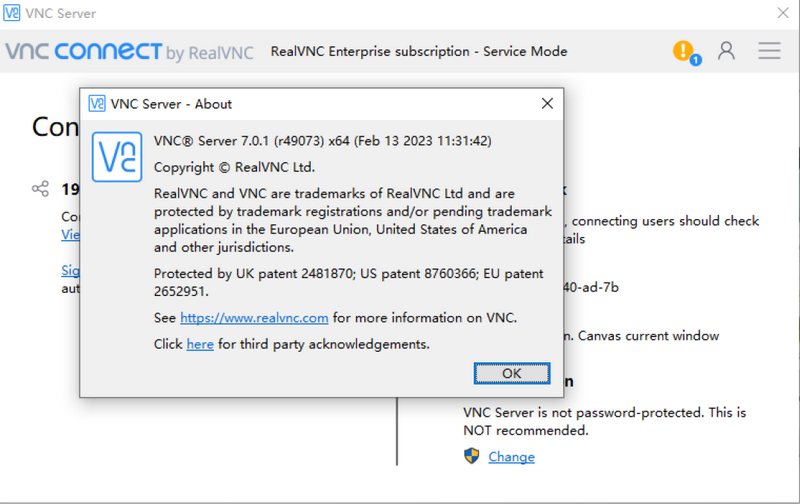Viewport: 800px width, 504px height.
Task: Click 'Copyright © RealVNC Ltd.' text
Action: pos(234,167)
